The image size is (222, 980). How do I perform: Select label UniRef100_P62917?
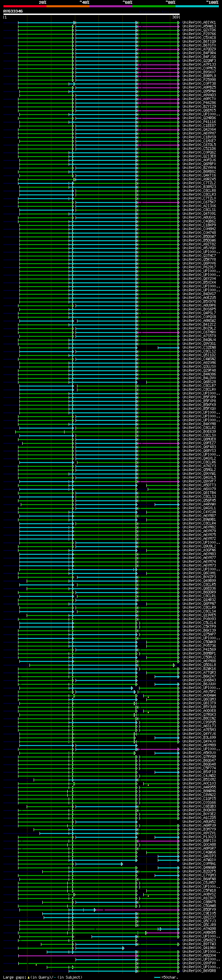(199, 267)
